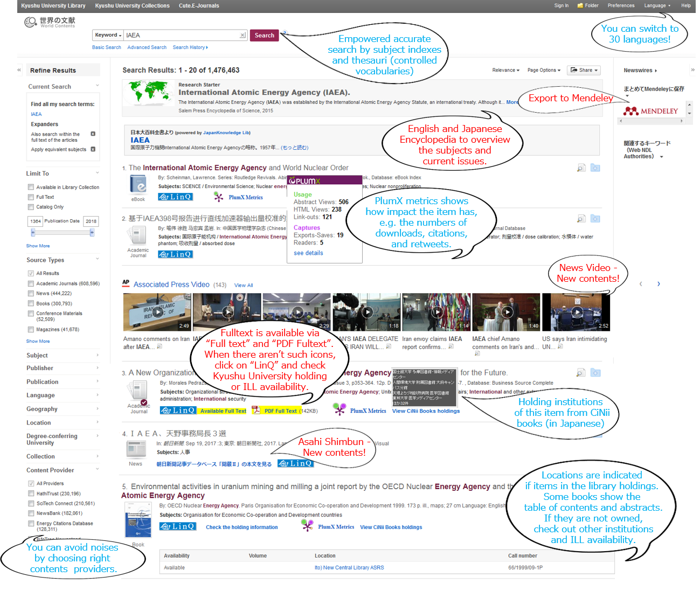700x591 pixels.
Task: Open the Language dropdown
Action: coord(657,6)
